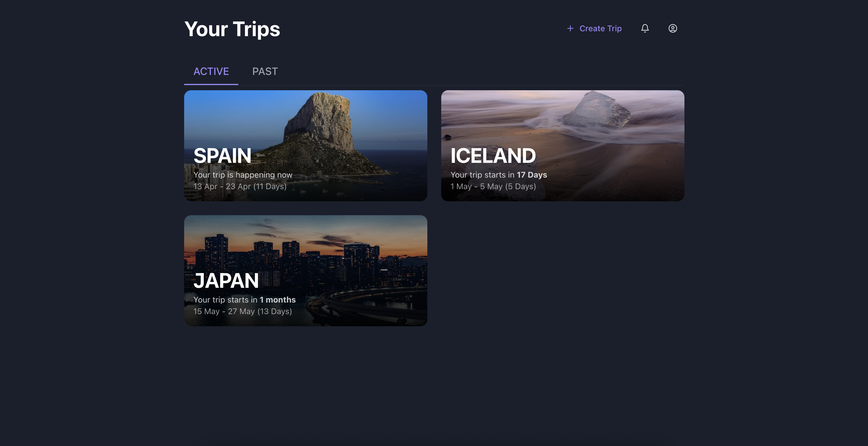The width and height of the screenshot is (868, 446).
Task: Switch to the PAST tab
Action: [x=265, y=71]
